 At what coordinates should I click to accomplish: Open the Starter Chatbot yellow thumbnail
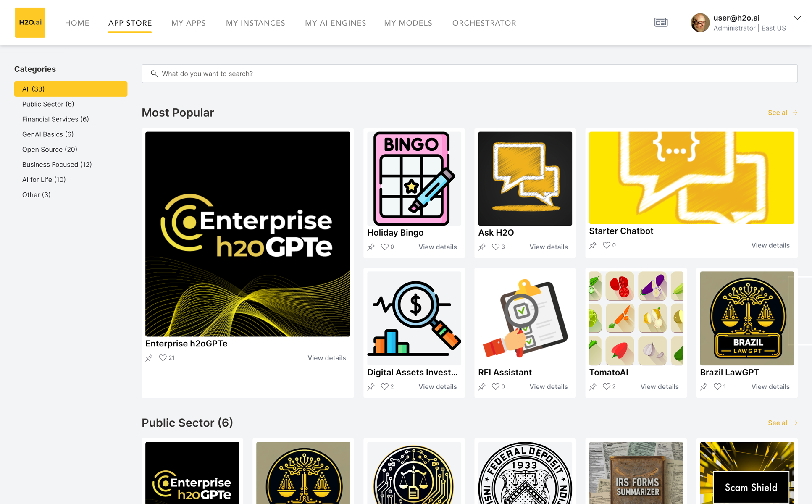691,178
